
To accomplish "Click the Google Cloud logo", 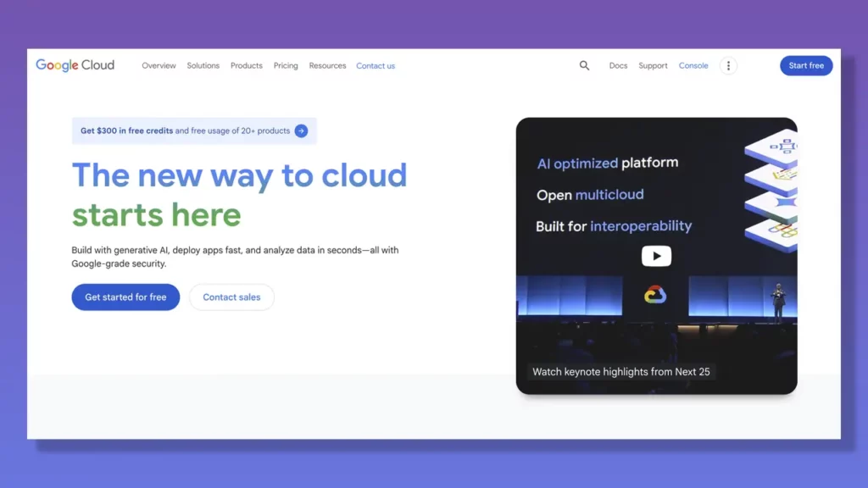I will coord(75,64).
